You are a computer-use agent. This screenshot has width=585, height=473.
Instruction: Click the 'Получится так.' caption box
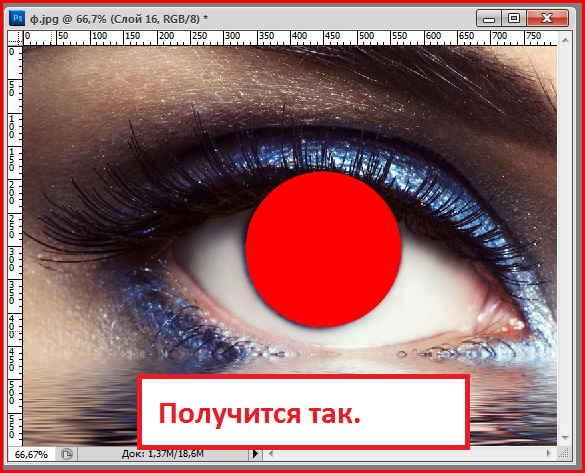pos(303,411)
